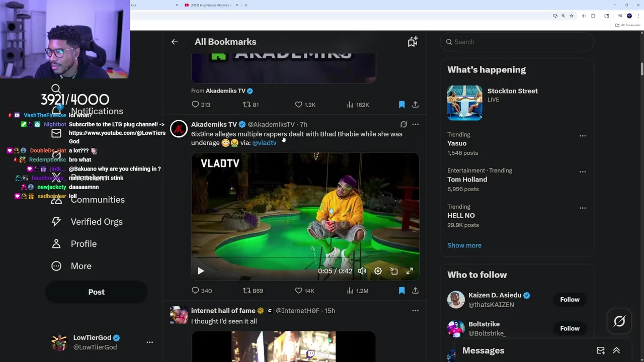This screenshot has height=362, width=644.
Task: Open more options on internet hall of fame post
Action: click(415, 311)
